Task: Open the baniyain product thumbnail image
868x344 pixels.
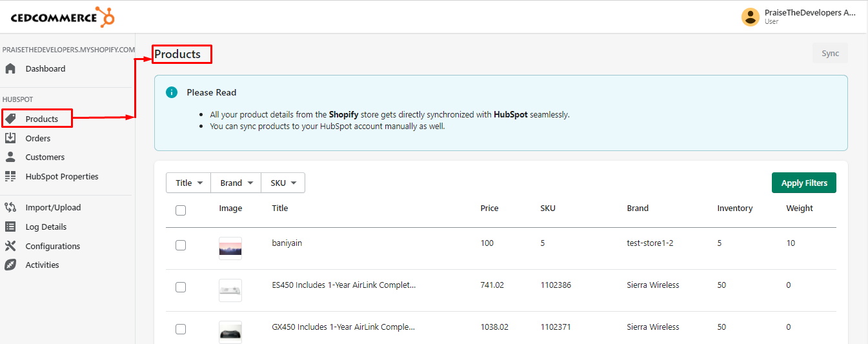Action: 230,248
